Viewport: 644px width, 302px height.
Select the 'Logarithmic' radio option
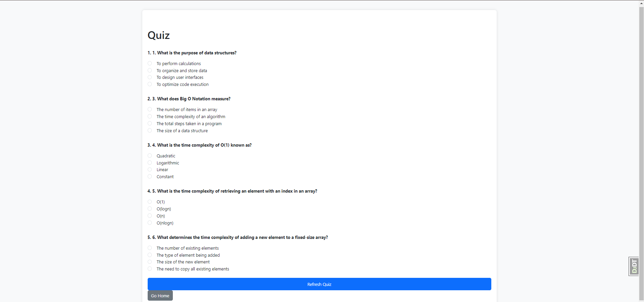tap(150, 163)
